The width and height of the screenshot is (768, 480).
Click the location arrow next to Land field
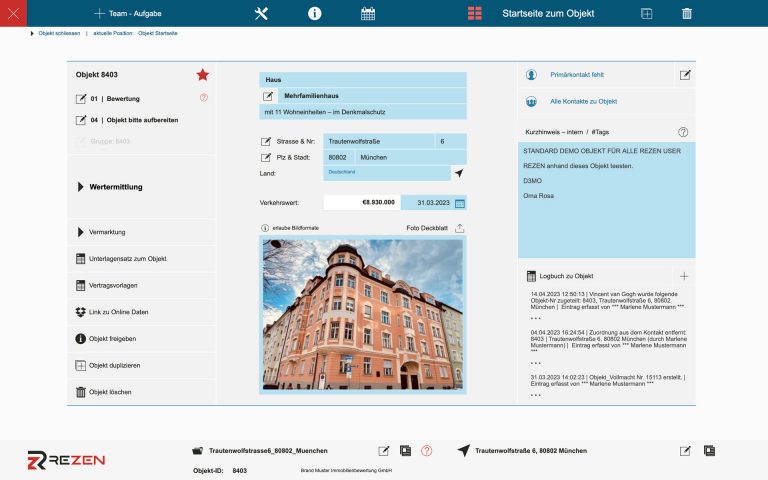point(459,173)
